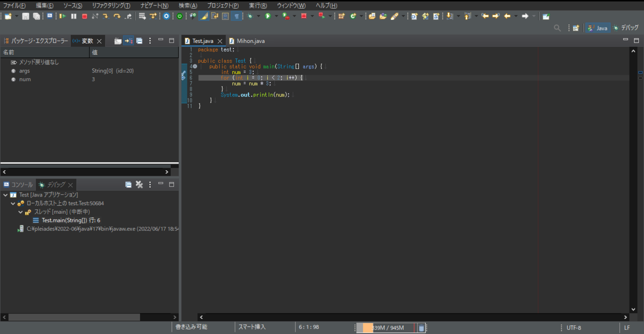Image resolution: width=644 pixels, height=334 pixels.
Task: Collapse the スレッド [main] tree node
Action: pyautogui.click(x=20, y=212)
